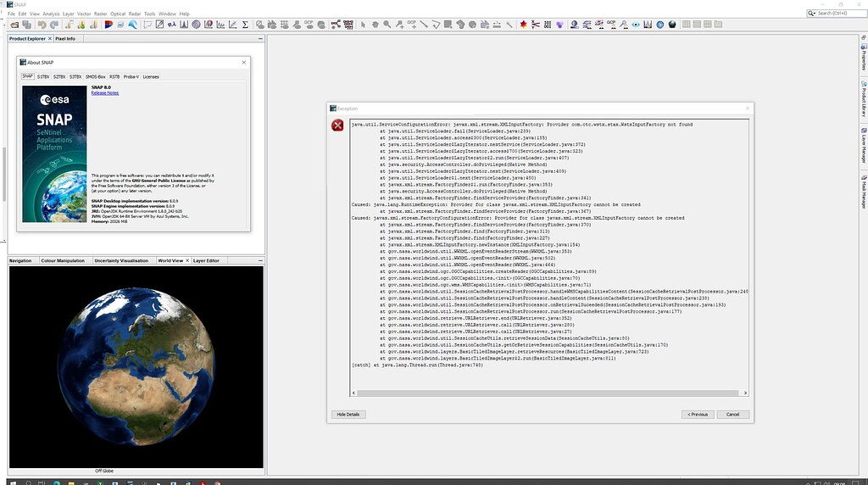Open the Statistics sigma tool

(245, 24)
